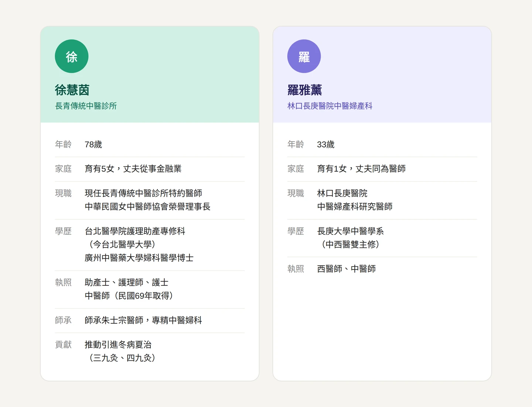Open 林口長庚醫院中醫婦產科 link
Image resolution: width=532 pixels, height=407 pixels.
[x=330, y=106]
